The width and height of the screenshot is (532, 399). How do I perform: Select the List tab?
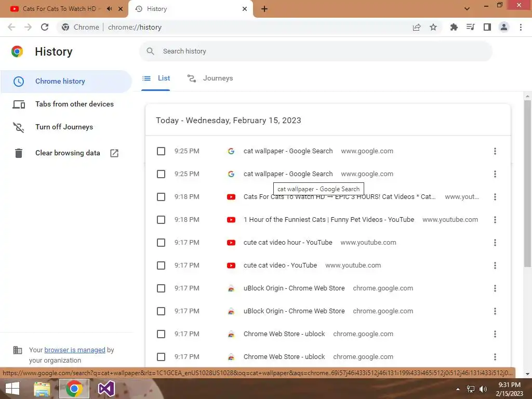coord(156,78)
